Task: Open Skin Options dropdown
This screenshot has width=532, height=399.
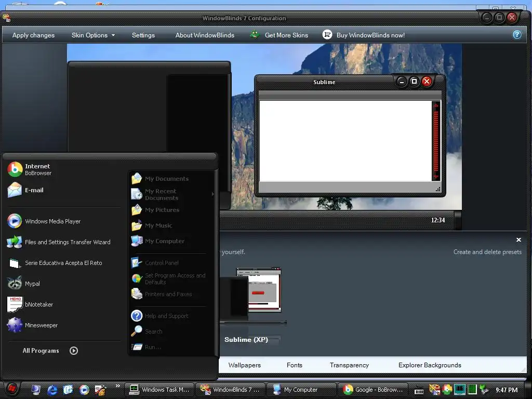Action: pyautogui.click(x=94, y=35)
